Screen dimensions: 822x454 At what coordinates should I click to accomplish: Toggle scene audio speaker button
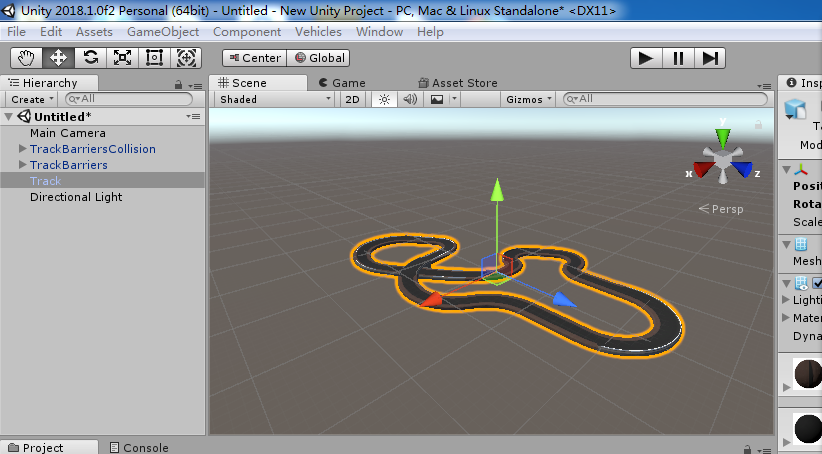(x=409, y=99)
